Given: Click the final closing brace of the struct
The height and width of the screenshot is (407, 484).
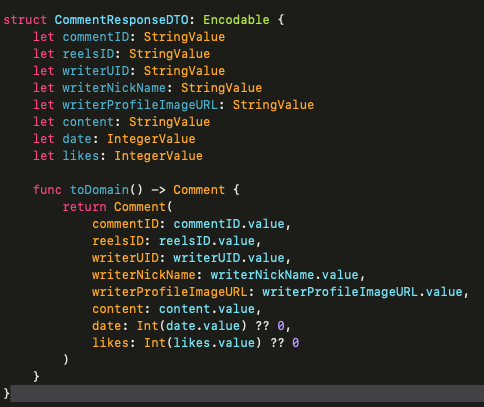Looking at the screenshot, I should click(7, 394).
